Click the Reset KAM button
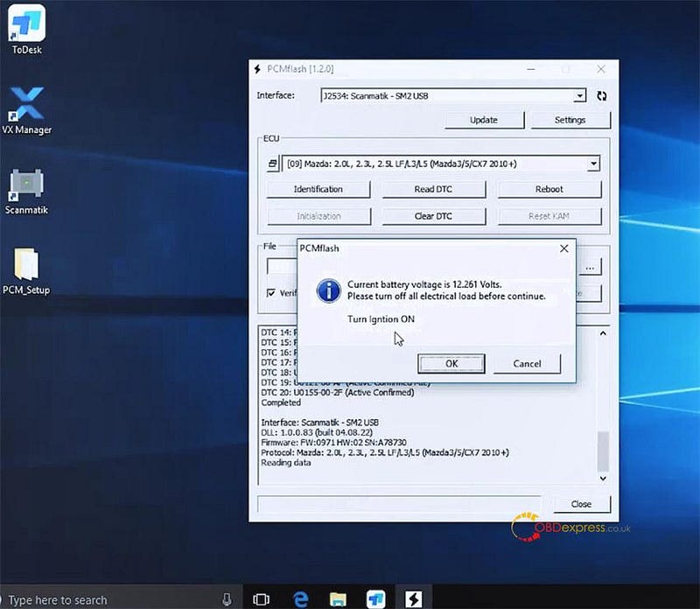 549,216
